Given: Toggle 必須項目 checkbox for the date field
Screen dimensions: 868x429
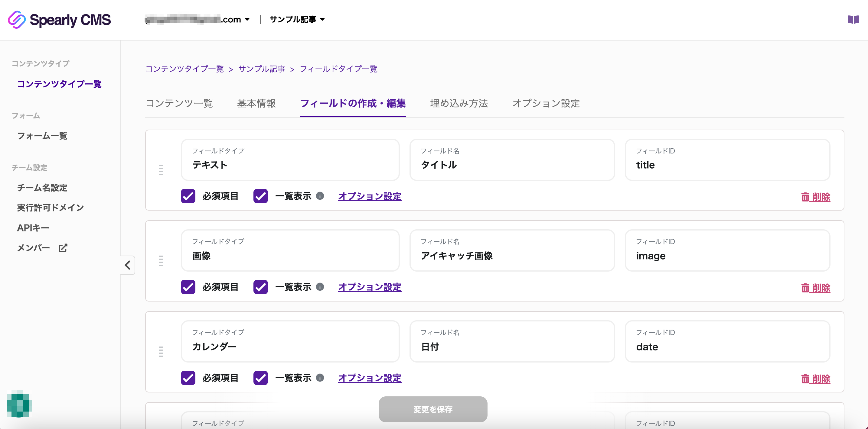Looking at the screenshot, I should click(x=188, y=378).
